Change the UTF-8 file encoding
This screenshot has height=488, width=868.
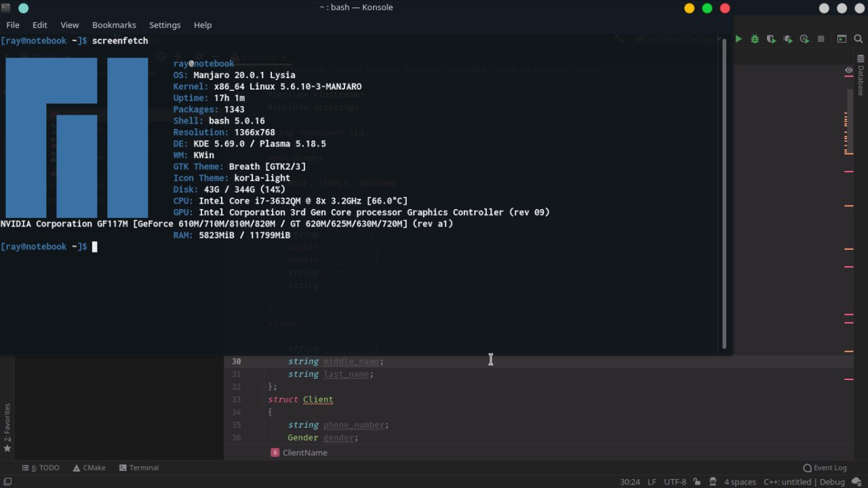pos(675,482)
